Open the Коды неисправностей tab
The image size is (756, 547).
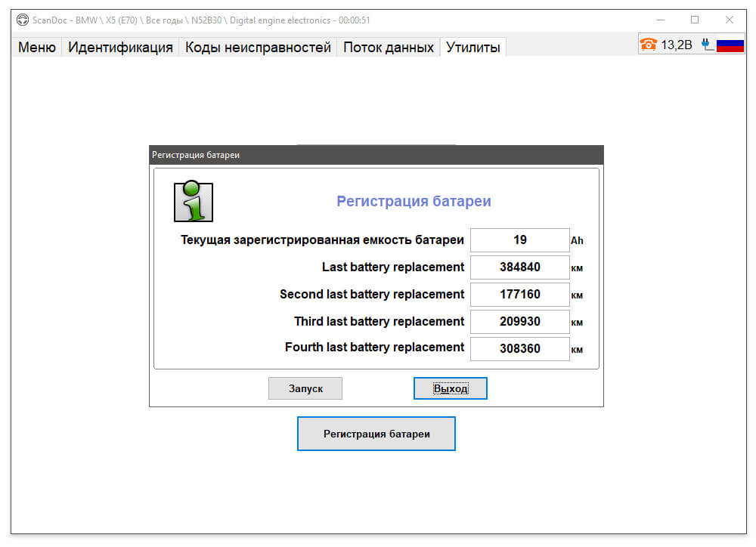(258, 48)
